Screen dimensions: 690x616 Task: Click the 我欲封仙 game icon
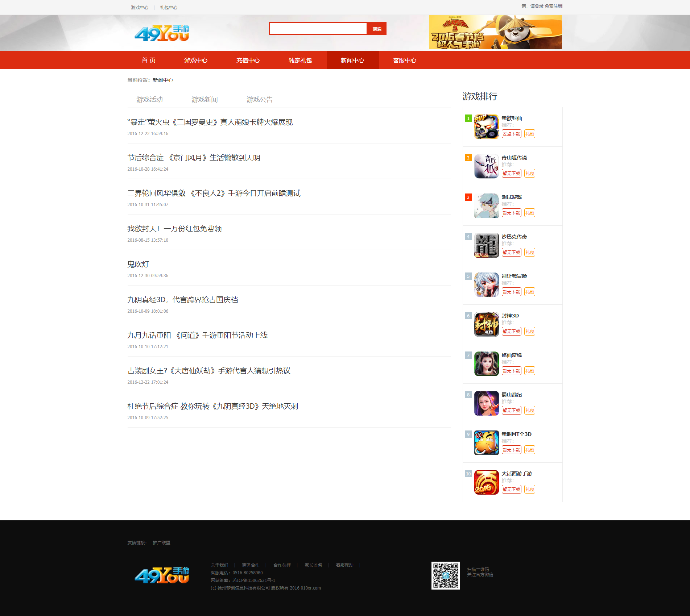[x=486, y=127]
